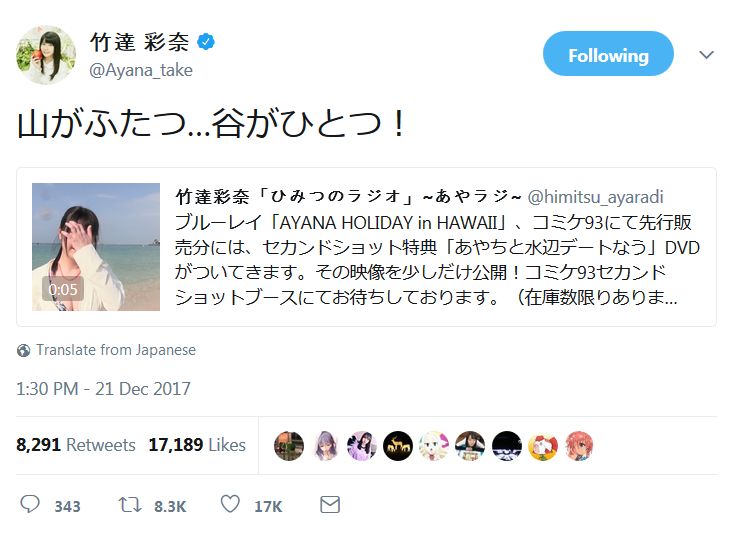View the 8,291 Retweets list

[75, 445]
